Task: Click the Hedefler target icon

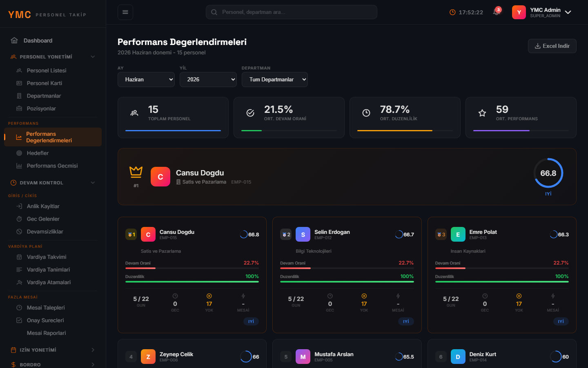Action: coord(19,153)
